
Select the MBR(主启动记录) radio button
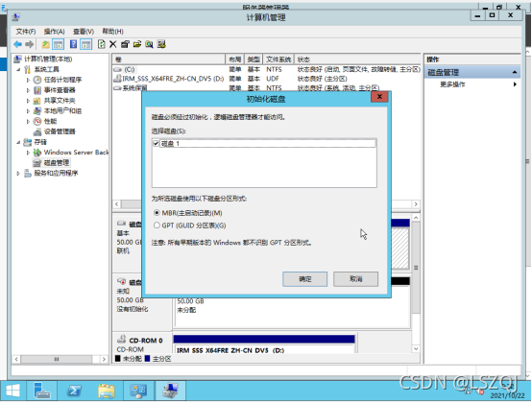pyautogui.click(x=157, y=213)
